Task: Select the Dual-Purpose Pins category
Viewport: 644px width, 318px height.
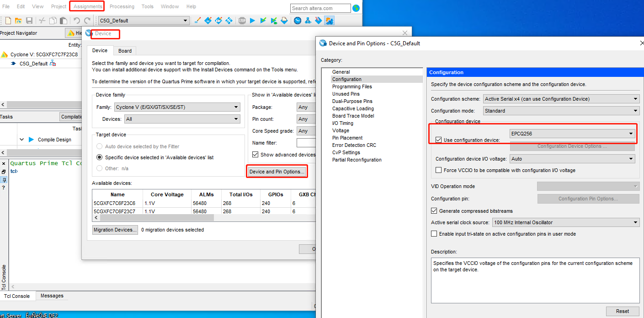Action: (x=352, y=101)
